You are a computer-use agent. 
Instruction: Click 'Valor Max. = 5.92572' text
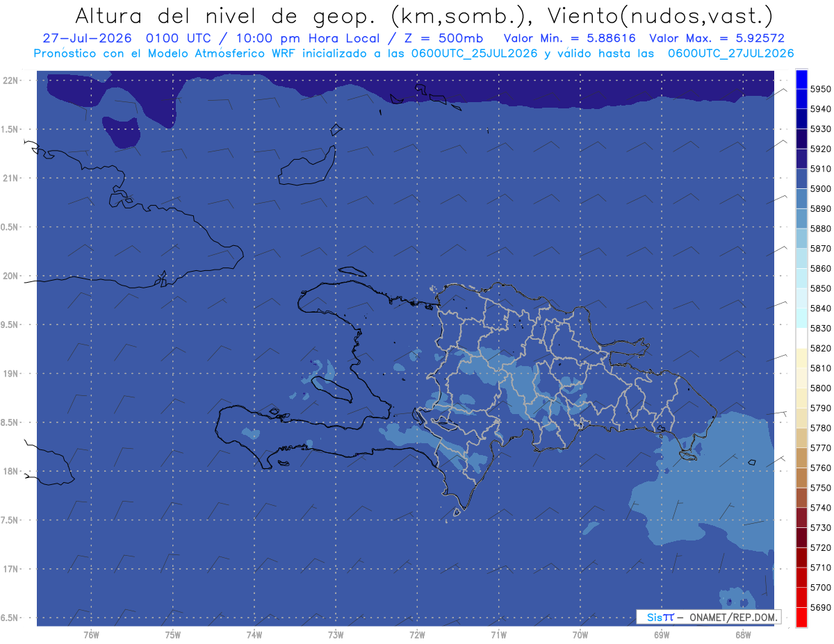pyautogui.click(x=717, y=38)
